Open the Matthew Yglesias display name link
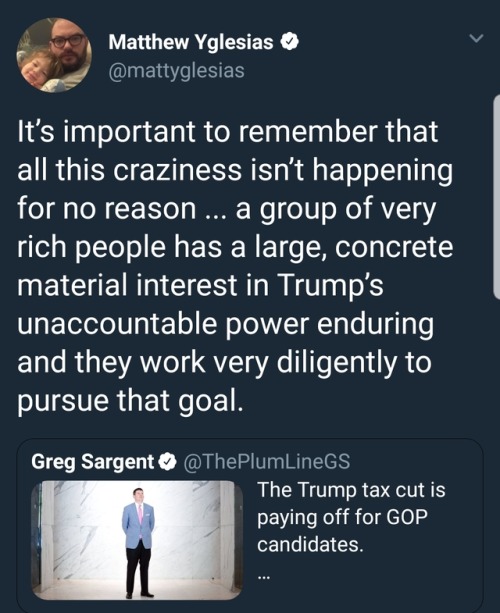This screenshot has height=613, width=500. click(x=191, y=42)
